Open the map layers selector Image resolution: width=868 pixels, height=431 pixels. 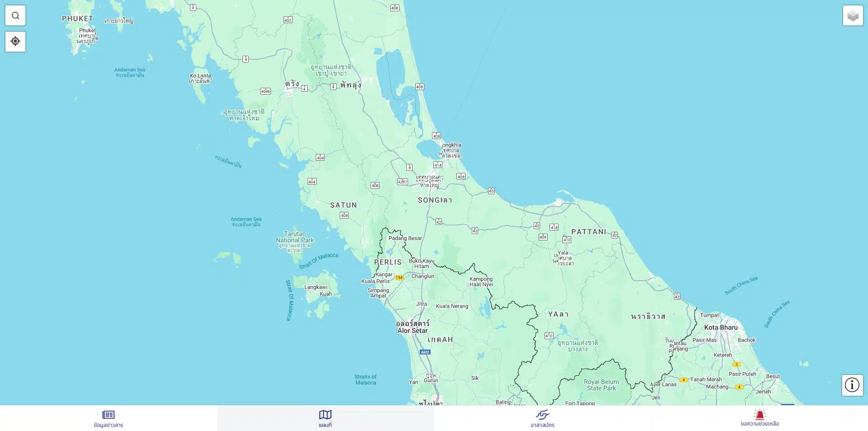tap(853, 16)
